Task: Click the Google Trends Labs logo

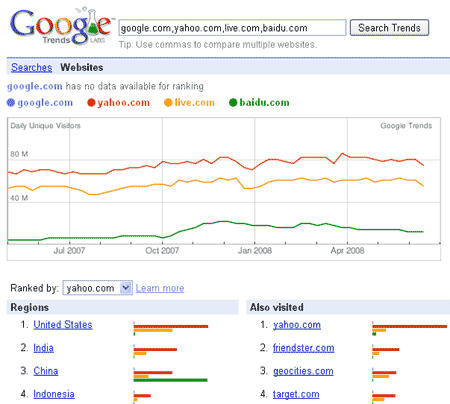Action: (61, 26)
